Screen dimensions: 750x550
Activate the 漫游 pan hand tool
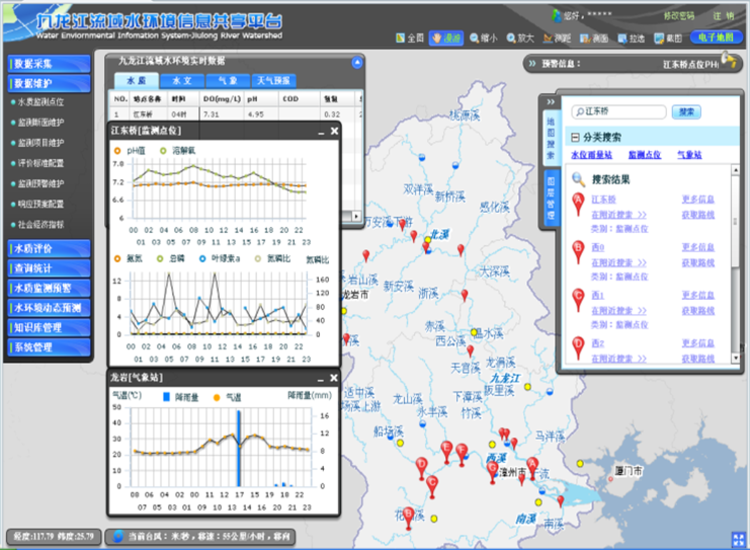point(446,38)
